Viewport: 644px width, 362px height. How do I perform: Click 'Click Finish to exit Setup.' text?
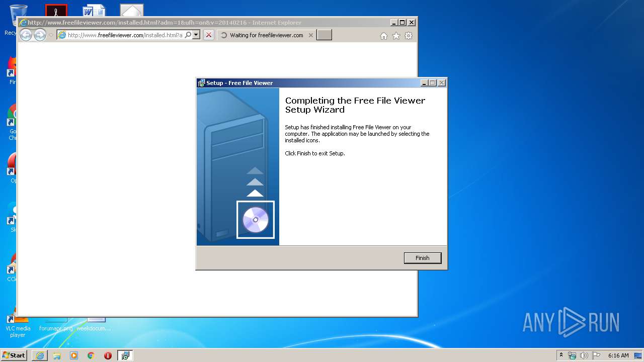click(315, 153)
